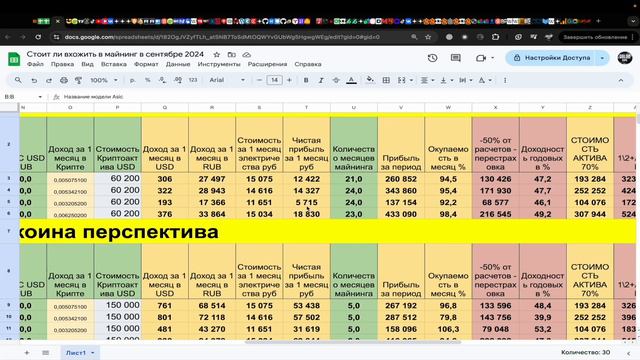The width and height of the screenshot is (640, 360).
Task: Decrease the font size with minus
Action: 259,80
